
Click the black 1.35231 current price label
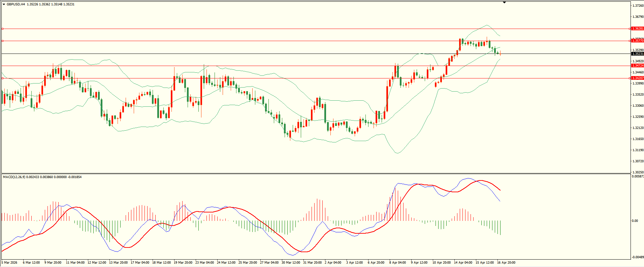tap(637, 54)
